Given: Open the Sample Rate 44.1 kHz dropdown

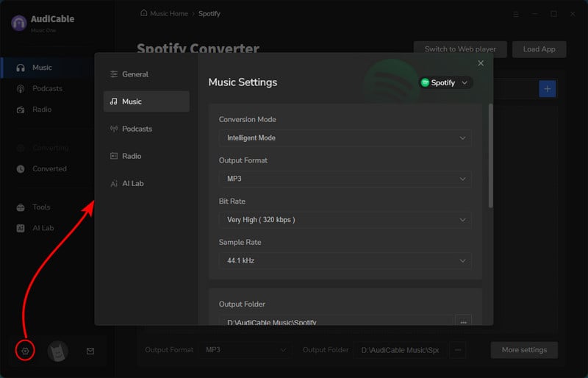Looking at the screenshot, I should (x=345, y=260).
